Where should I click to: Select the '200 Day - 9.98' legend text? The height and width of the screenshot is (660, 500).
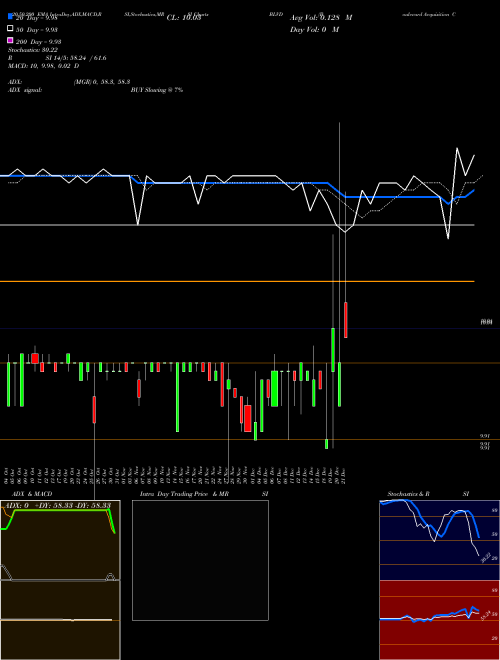pyautogui.click(x=38, y=41)
